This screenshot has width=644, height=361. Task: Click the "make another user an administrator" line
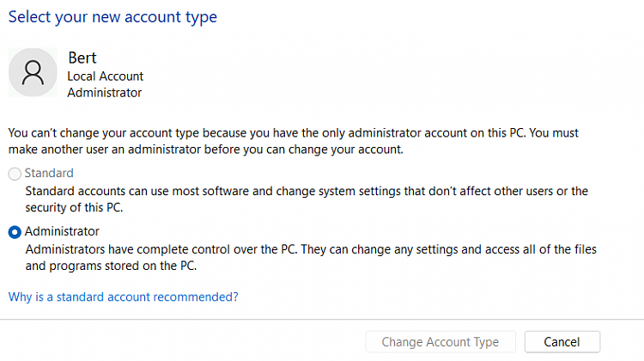206,150
